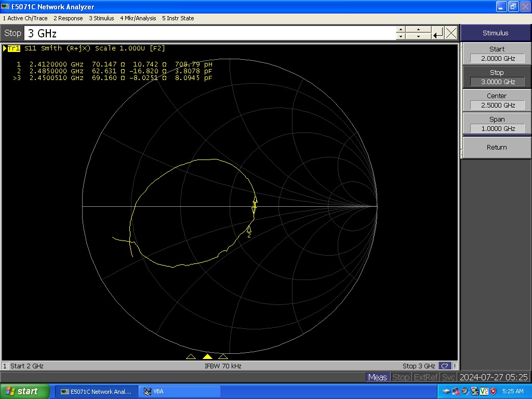Image resolution: width=532 pixels, height=399 pixels.
Task: Click the left hollow marker triangle below chart
Action: point(191,356)
